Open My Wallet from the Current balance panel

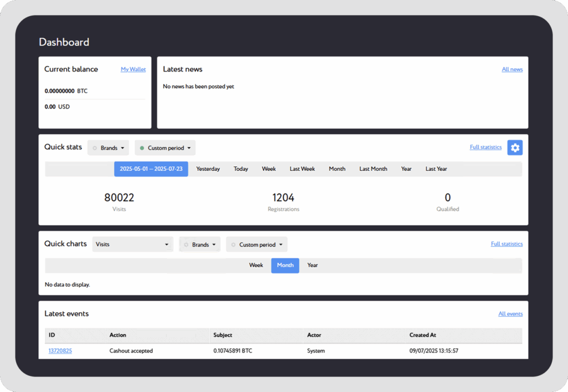[x=133, y=69]
